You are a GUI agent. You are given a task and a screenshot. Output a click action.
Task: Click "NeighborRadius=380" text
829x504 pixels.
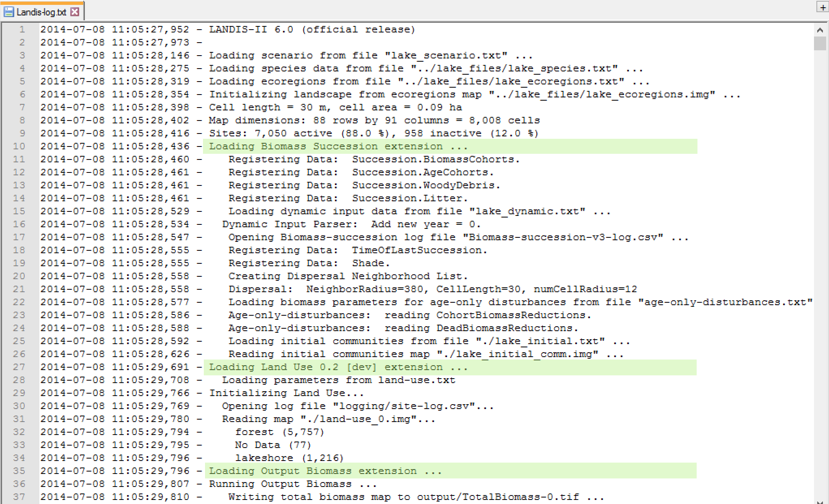click(365, 289)
